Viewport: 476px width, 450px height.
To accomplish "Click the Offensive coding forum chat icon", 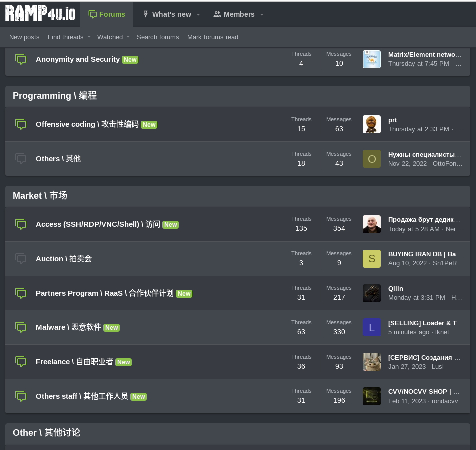I will [21, 124].
